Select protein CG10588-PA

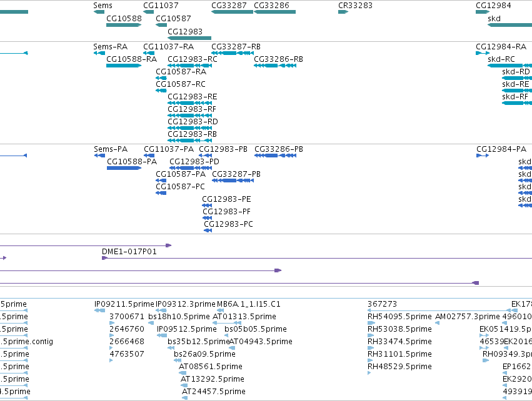(132, 162)
